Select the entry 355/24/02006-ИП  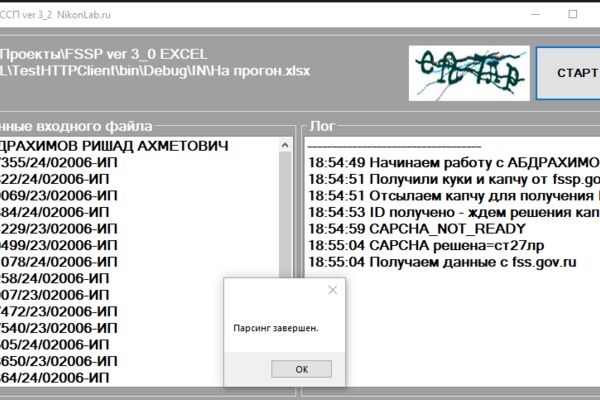[59, 163]
